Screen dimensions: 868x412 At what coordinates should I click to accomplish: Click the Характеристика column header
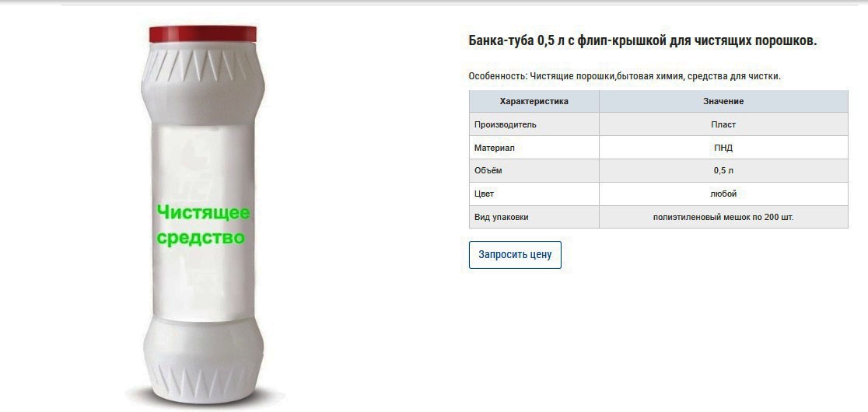534,101
